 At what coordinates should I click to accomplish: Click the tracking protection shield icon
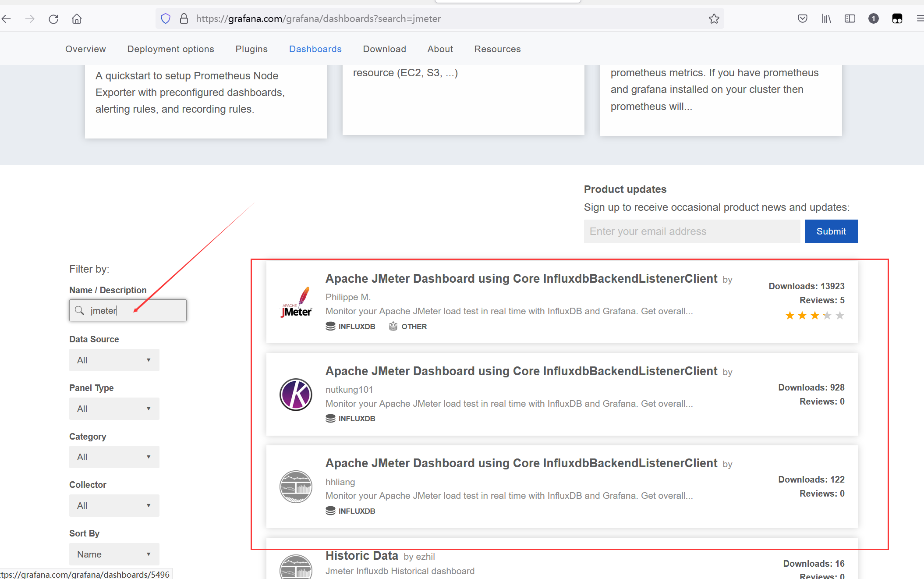166,18
